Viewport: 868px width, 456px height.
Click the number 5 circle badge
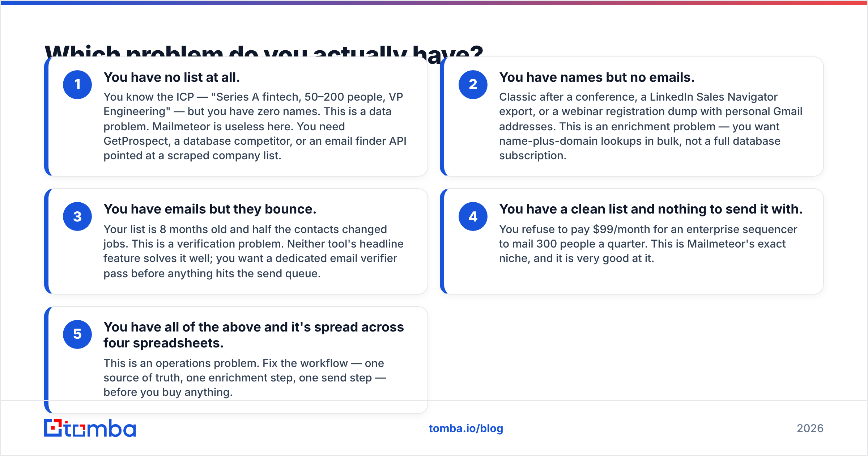point(77,334)
